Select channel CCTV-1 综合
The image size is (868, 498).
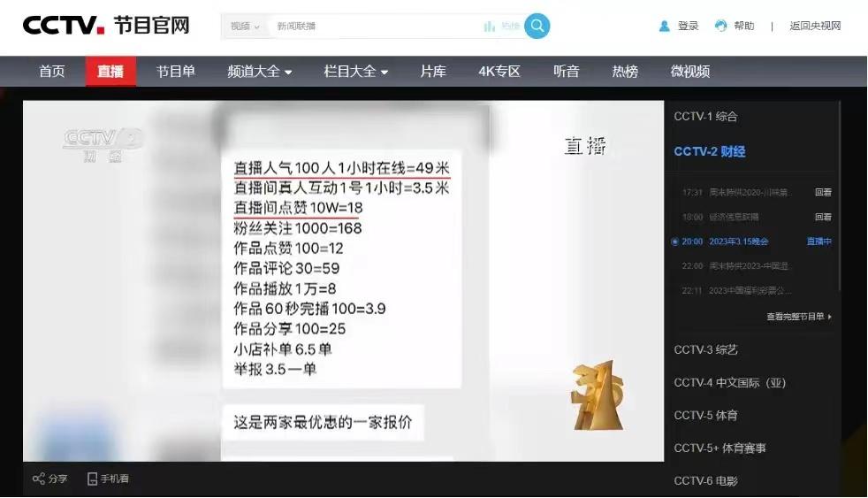705,117
